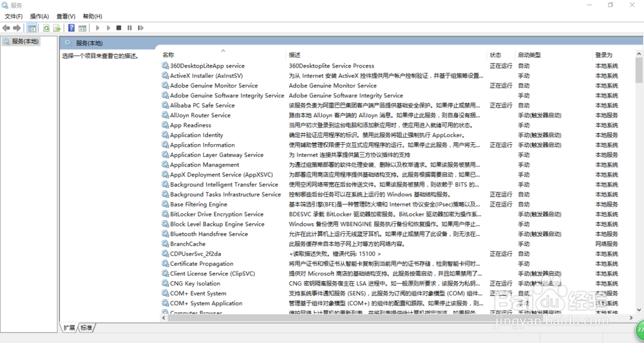Switch to the 标准 tab
Image resolution: width=644 pixels, height=343 pixels.
(x=86, y=328)
